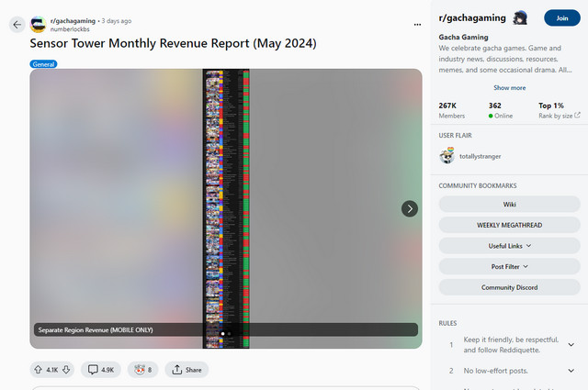This screenshot has height=390, width=588.
Task: Go back using the back arrow button
Action: click(17, 25)
